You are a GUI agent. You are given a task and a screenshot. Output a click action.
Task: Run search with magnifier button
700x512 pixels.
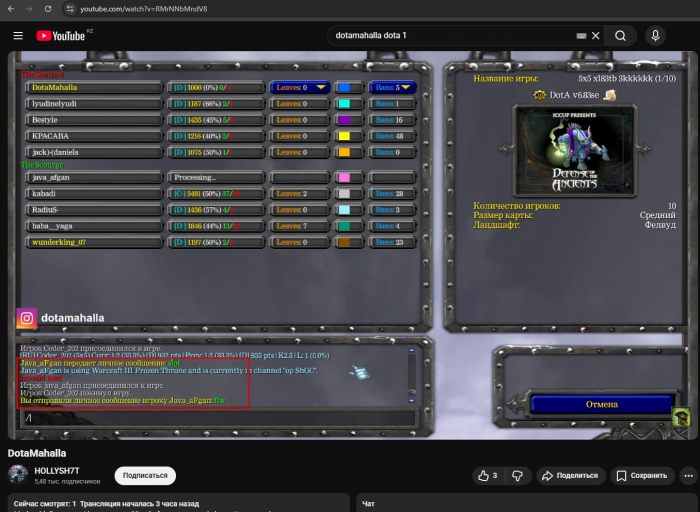[x=621, y=36]
